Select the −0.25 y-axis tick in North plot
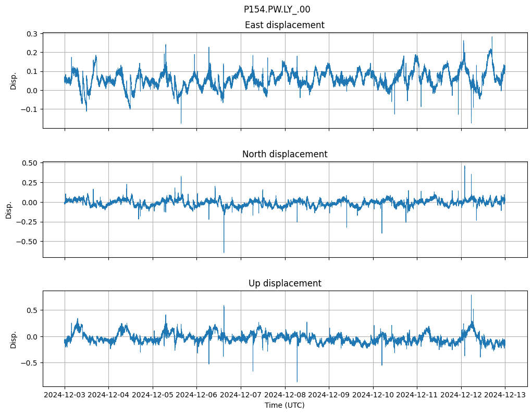Screen dimensions: 532x414 [28, 222]
